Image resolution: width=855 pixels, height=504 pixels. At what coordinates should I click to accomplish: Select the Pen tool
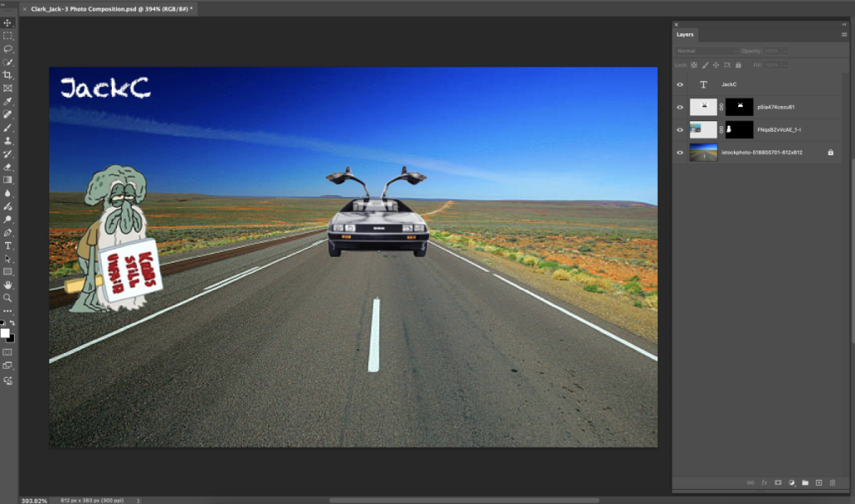[8, 233]
